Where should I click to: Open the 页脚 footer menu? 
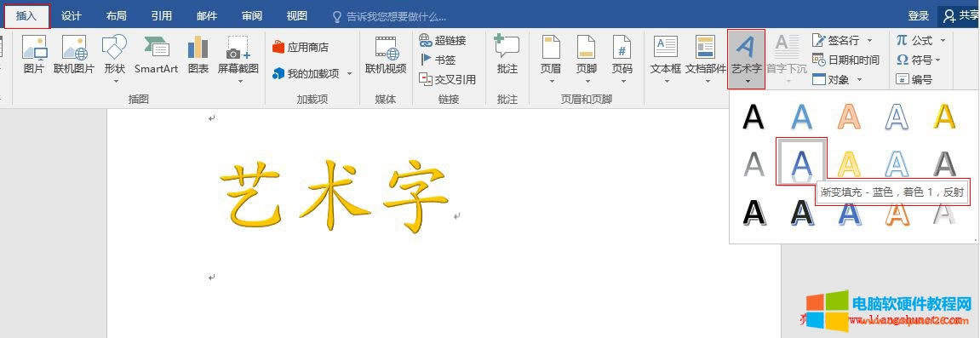tap(587, 60)
